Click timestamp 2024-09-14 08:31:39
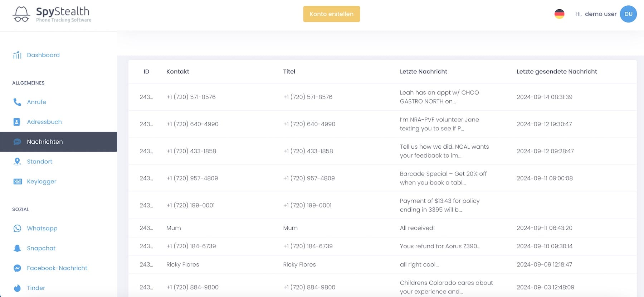 coord(545,97)
